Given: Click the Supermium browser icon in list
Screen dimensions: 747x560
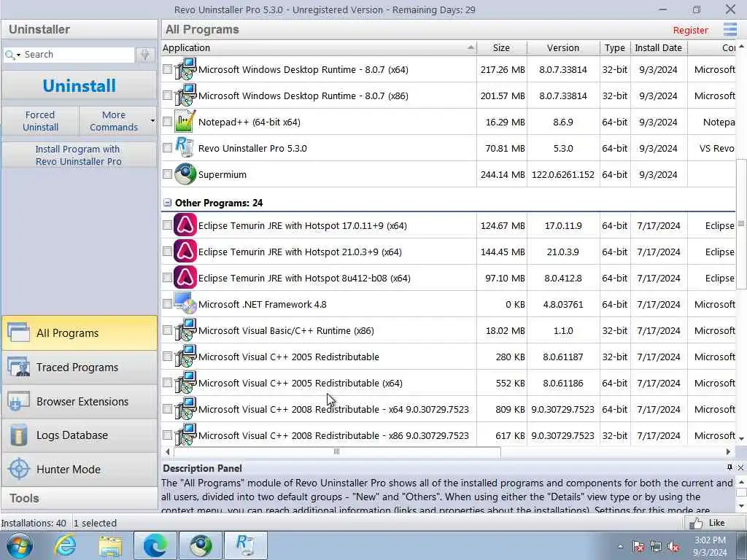Looking at the screenshot, I should pyautogui.click(x=185, y=174).
